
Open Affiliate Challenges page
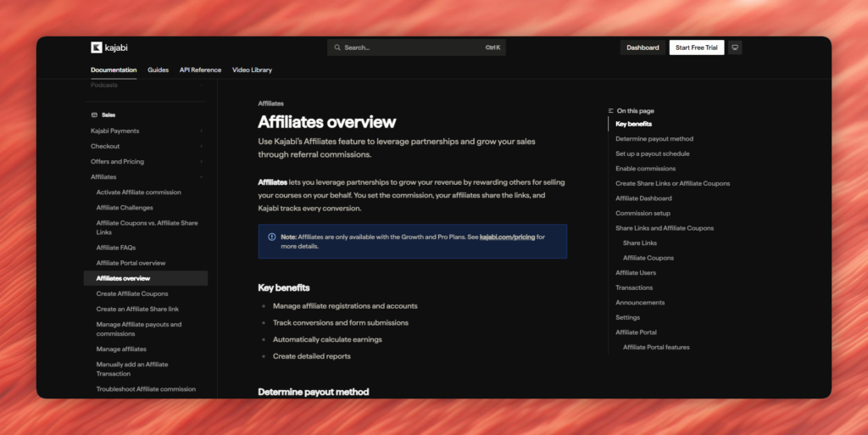pos(125,208)
